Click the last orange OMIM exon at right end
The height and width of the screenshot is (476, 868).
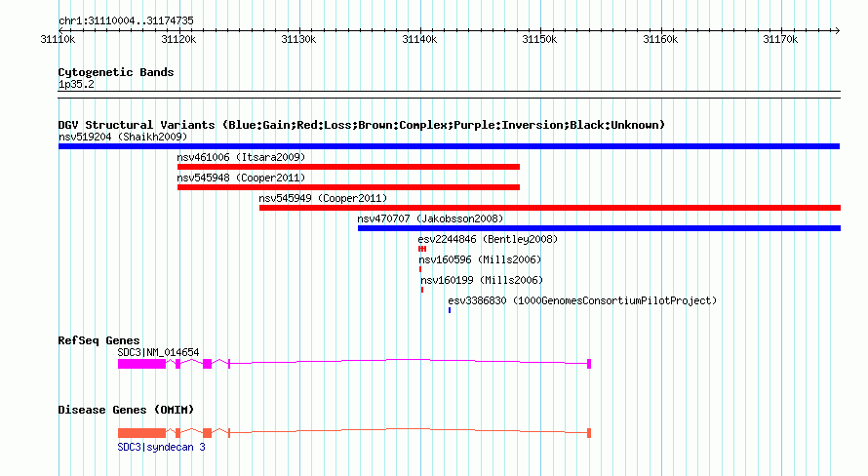pyautogui.click(x=589, y=433)
